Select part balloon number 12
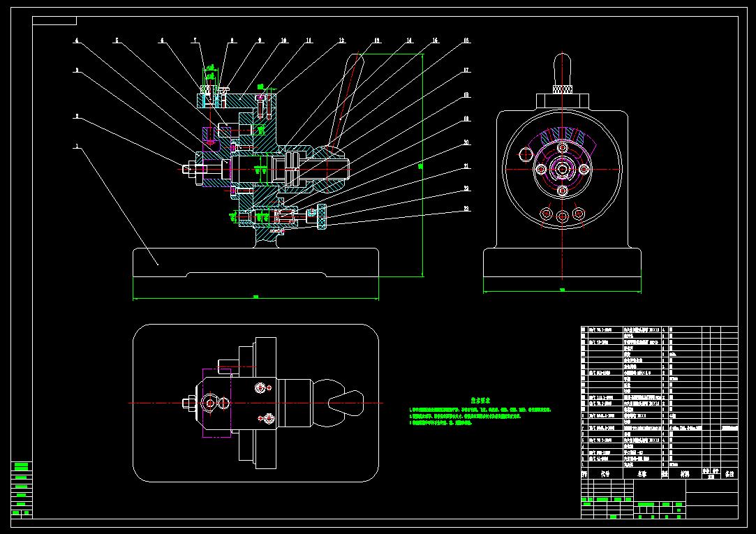The image size is (756, 534). 341,40
